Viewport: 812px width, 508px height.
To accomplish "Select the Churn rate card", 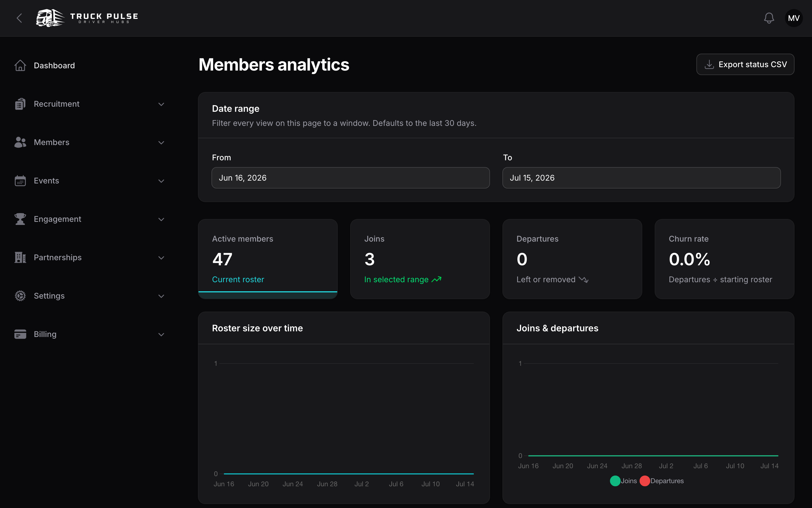I will tap(724, 259).
